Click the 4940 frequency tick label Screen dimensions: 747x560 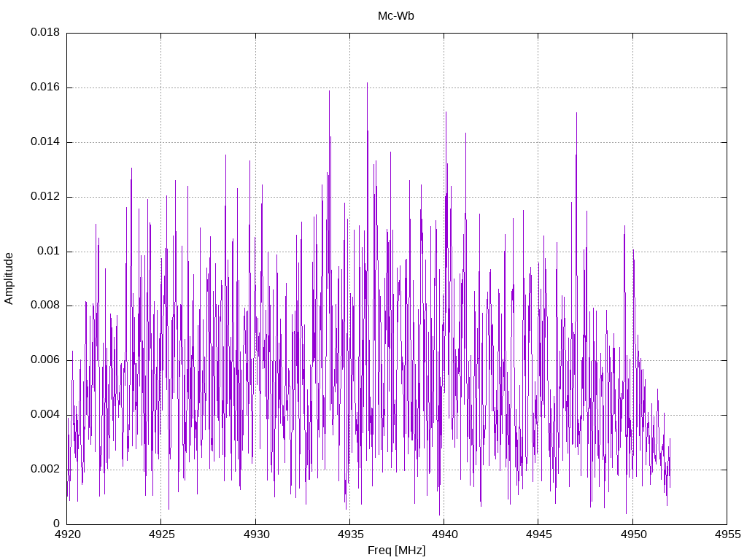pos(444,534)
